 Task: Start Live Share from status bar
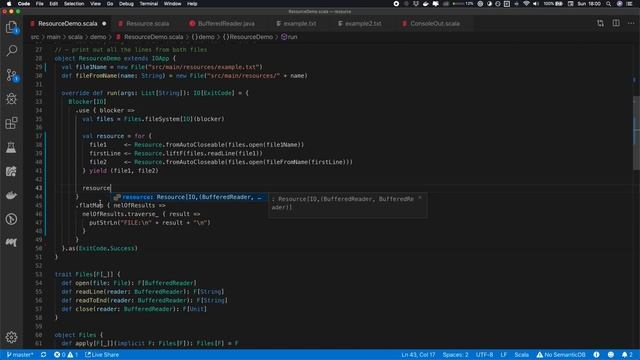coord(102,355)
